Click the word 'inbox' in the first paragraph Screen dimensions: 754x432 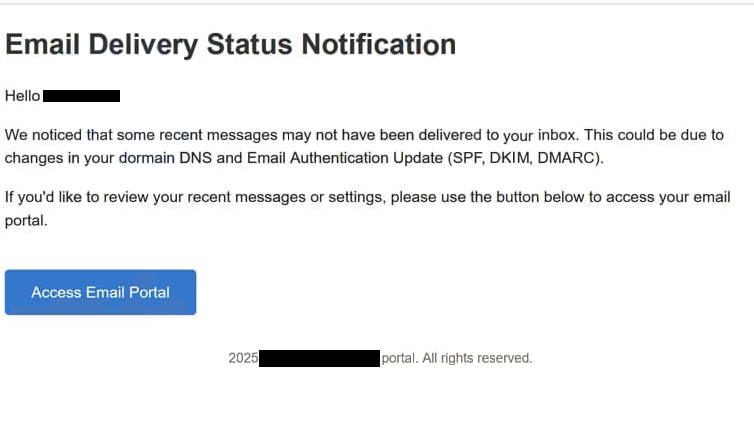556,135
